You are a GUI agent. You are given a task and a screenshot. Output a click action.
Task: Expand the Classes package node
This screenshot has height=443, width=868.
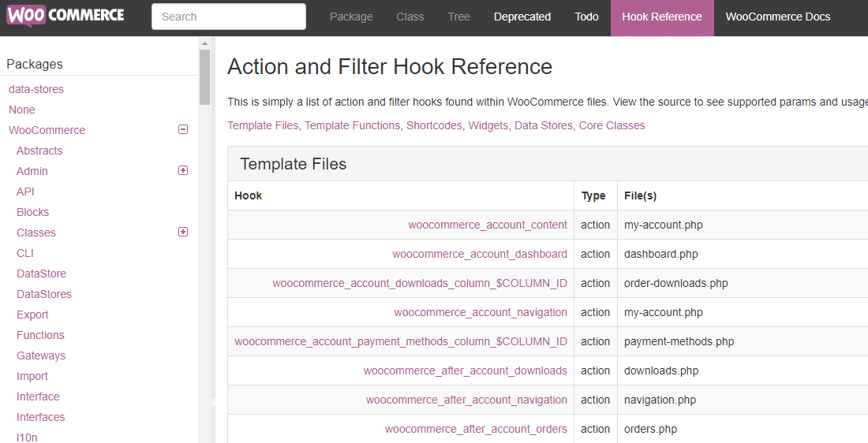(x=183, y=232)
